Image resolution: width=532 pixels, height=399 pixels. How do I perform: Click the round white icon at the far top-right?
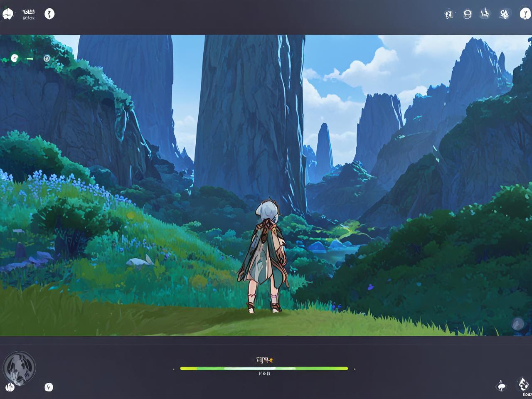coord(525,14)
